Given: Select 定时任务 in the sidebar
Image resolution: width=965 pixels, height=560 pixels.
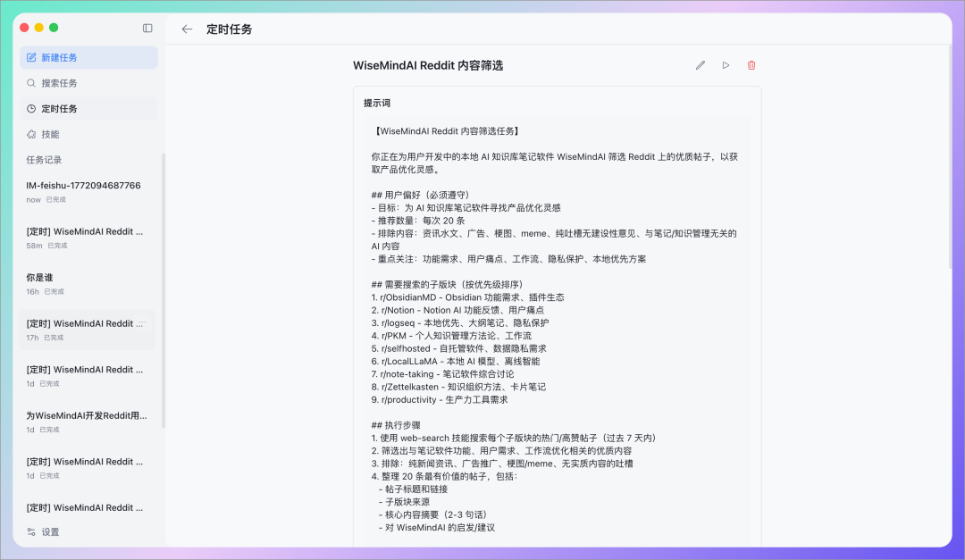Looking at the screenshot, I should click(59, 109).
